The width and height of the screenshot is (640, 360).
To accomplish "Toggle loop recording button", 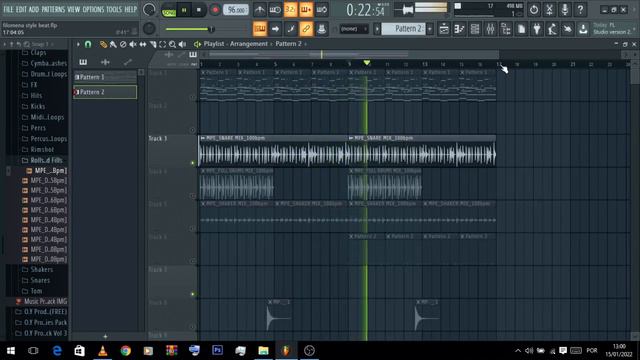I will point(322,9).
